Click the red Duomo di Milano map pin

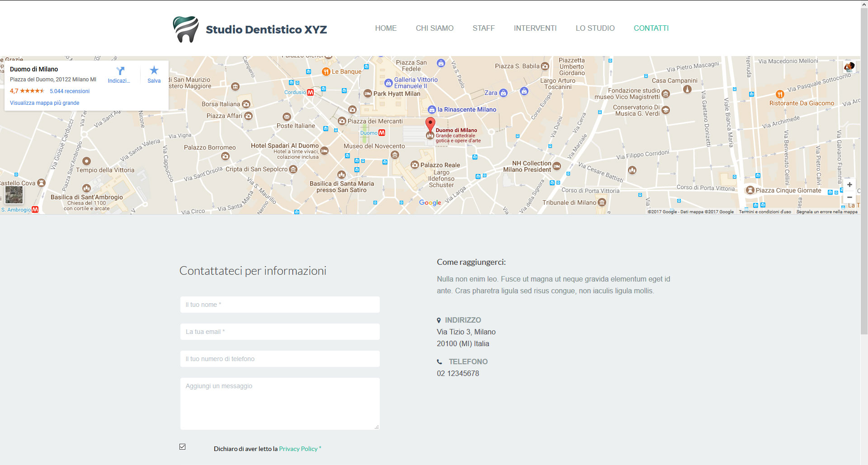pyautogui.click(x=430, y=123)
